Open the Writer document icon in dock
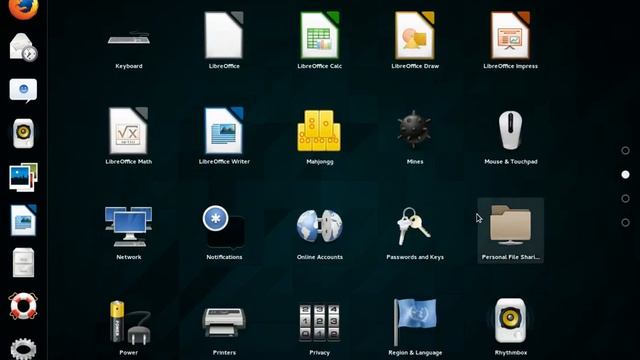The image size is (640, 360). point(23,220)
